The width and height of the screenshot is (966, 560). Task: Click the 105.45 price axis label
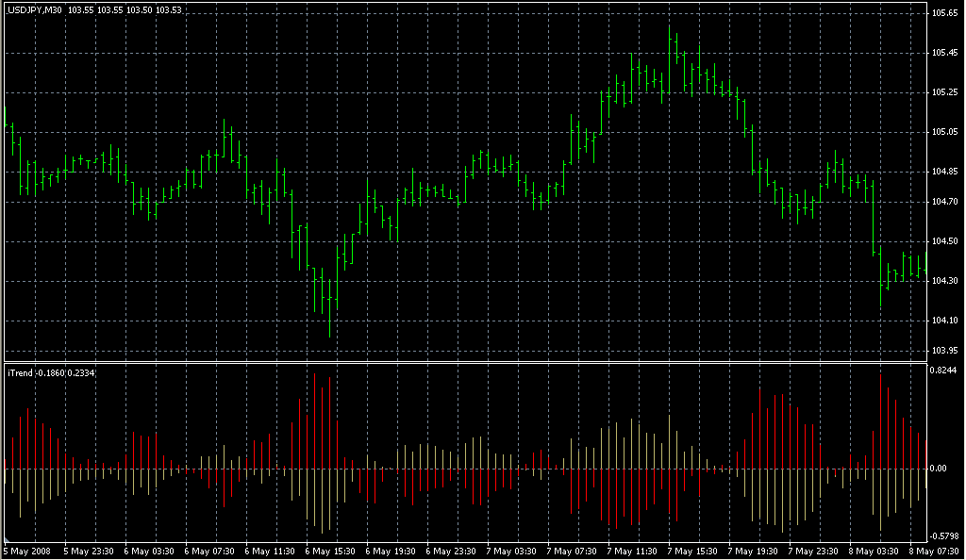[x=945, y=53]
